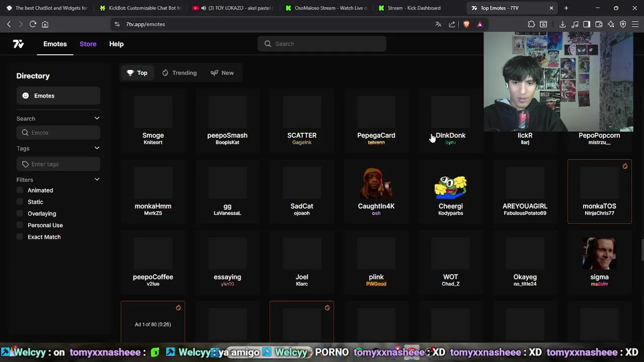644x362 pixels.
Task: Focus the Emote search input in sidebar
Action: (58, 133)
